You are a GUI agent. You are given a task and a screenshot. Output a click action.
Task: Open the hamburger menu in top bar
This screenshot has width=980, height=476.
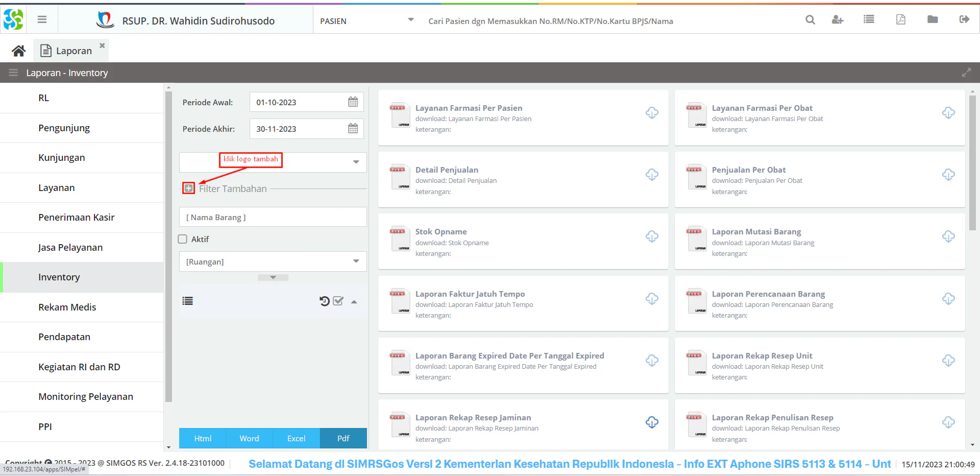tap(42, 19)
